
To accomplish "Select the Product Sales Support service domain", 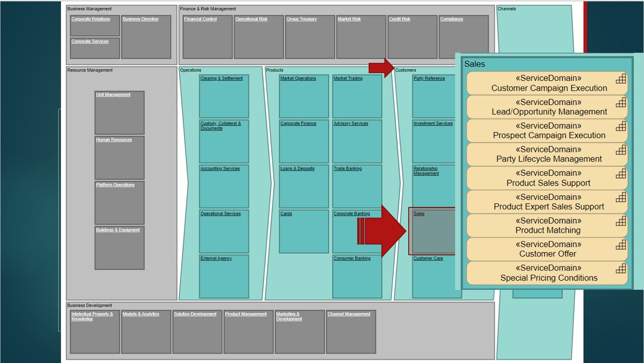I will click(x=547, y=178).
